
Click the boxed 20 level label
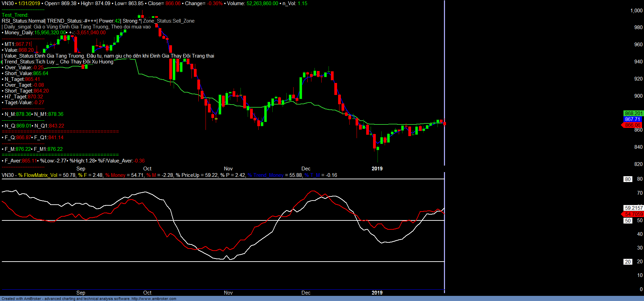click(628, 262)
